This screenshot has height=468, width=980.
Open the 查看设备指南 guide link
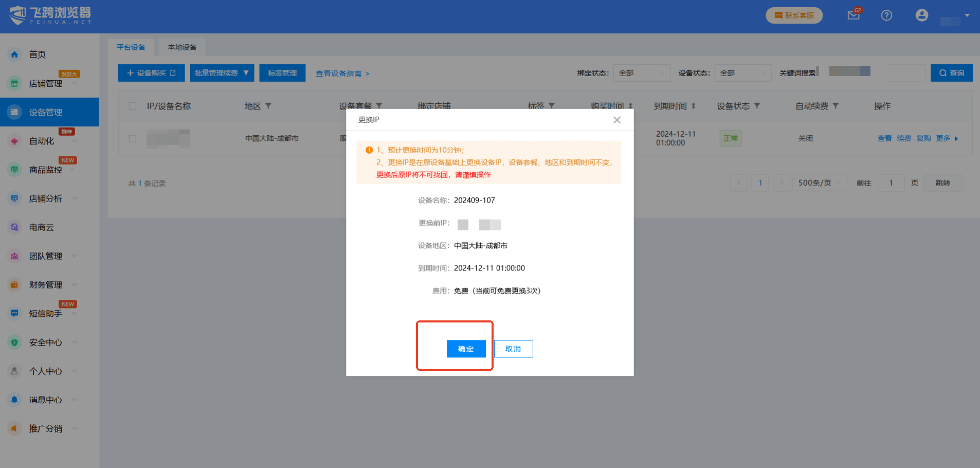pos(342,74)
